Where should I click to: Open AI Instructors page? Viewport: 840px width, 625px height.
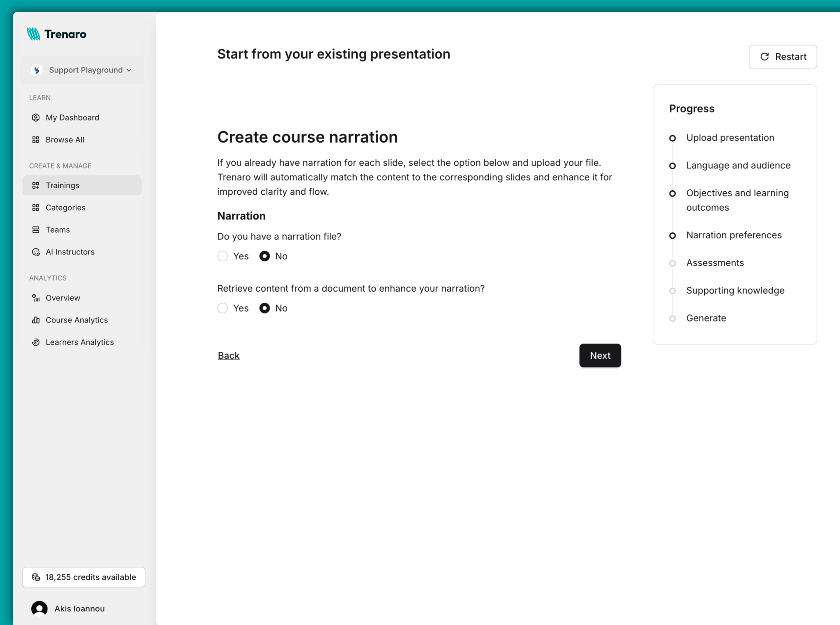[70, 252]
